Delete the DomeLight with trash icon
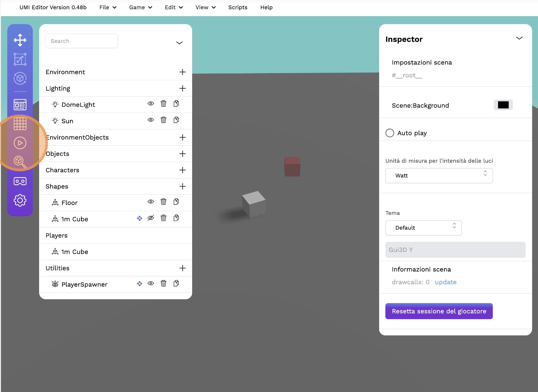The height and width of the screenshot is (392, 538). click(x=163, y=104)
